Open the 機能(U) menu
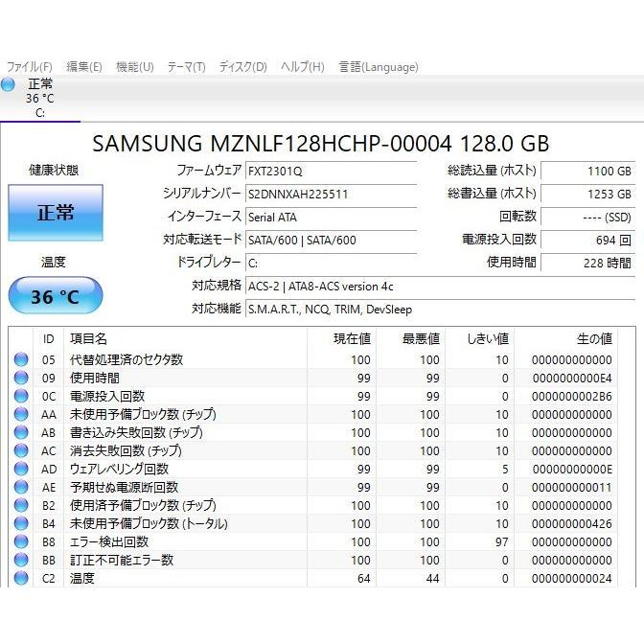Screen dimensions: 644x644 coord(134,67)
